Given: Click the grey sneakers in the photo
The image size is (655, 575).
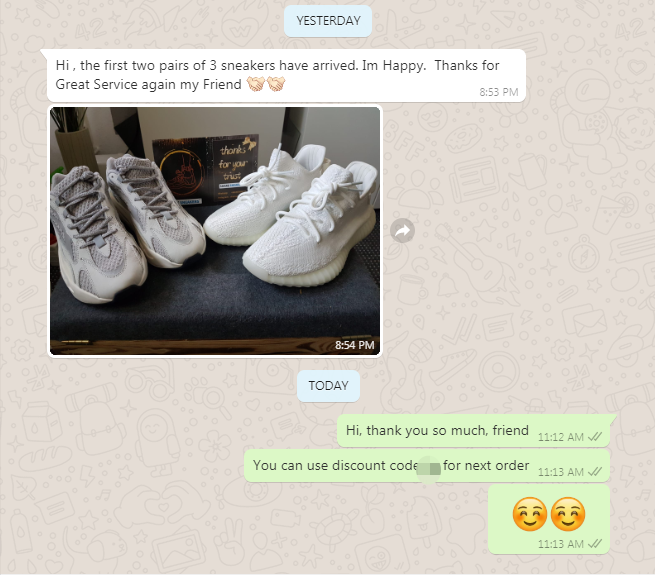Looking at the screenshot, I should coord(125,226).
